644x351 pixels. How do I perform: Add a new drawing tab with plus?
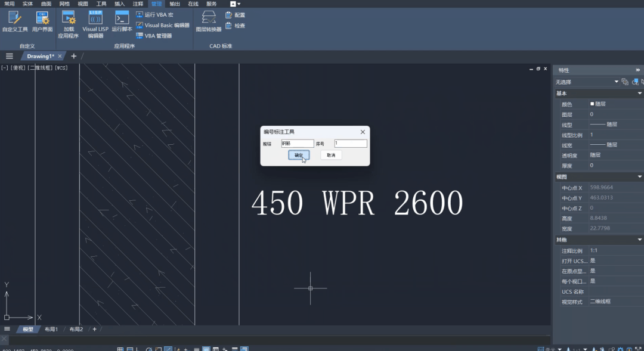click(x=73, y=56)
